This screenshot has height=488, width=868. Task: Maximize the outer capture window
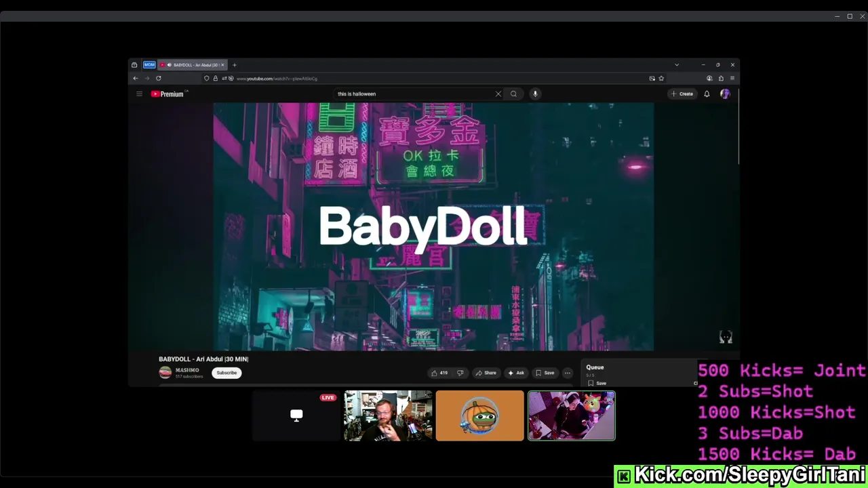pyautogui.click(x=850, y=16)
